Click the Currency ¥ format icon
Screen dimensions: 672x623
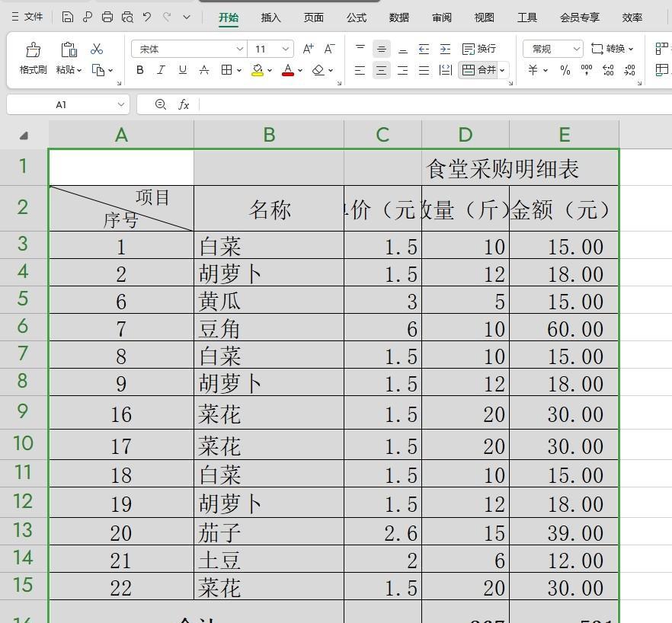point(533,70)
